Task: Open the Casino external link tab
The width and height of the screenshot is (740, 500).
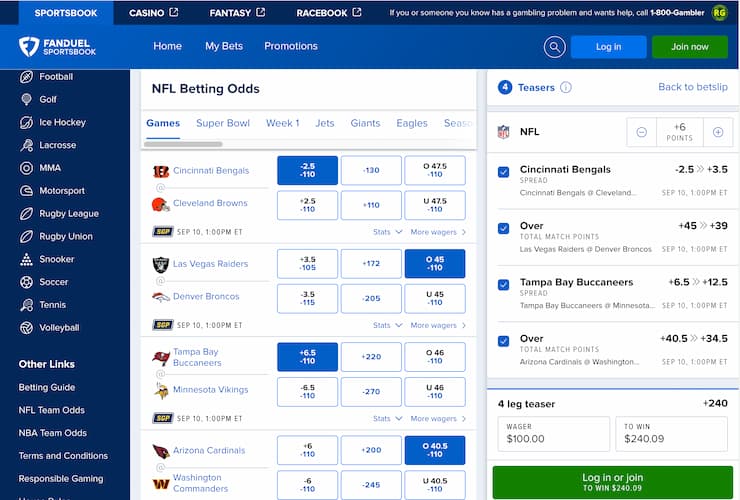Action: click(x=153, y=13)
